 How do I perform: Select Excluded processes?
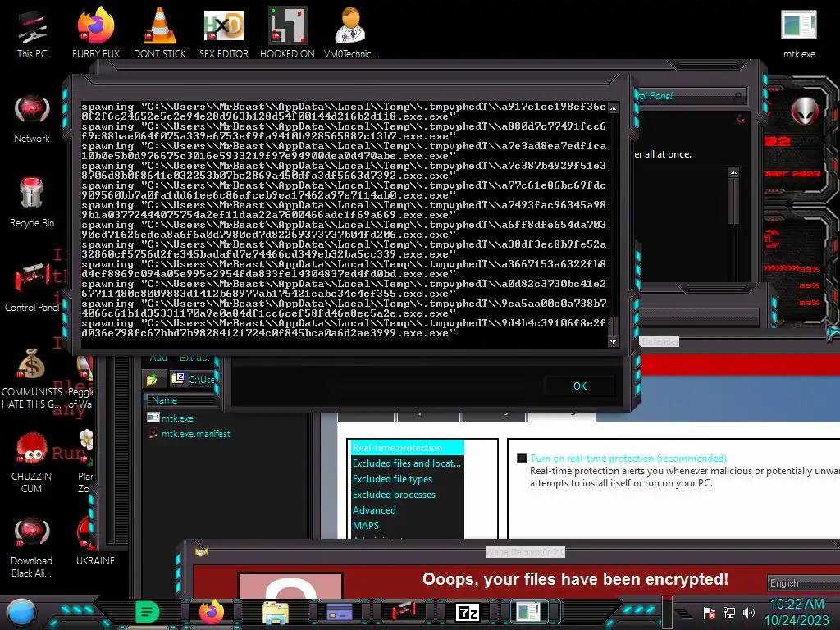click(x=407, y=495)
